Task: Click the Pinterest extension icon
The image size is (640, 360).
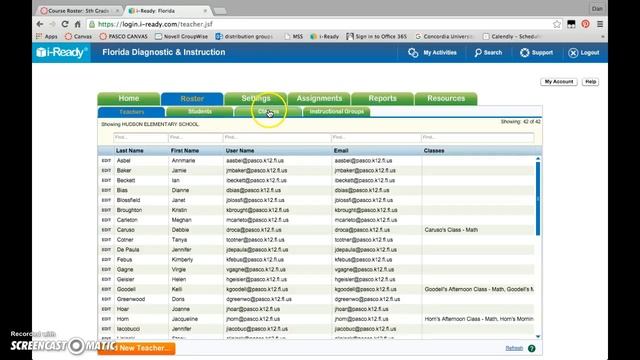Action: [x=585, y=24]
